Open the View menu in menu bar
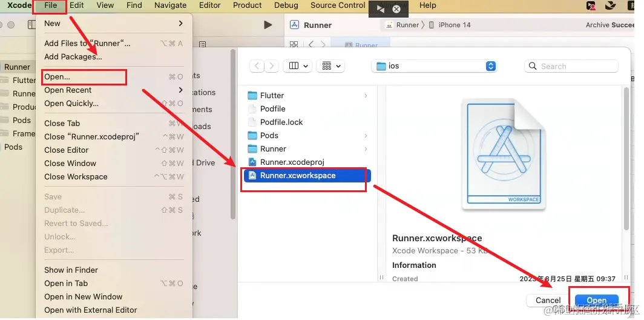 (x=105, y=5)
